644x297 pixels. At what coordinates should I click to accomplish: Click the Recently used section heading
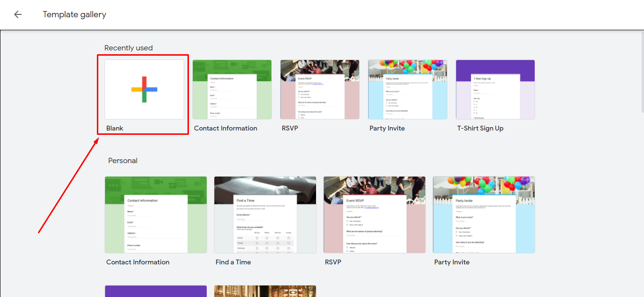pos(129,48)
